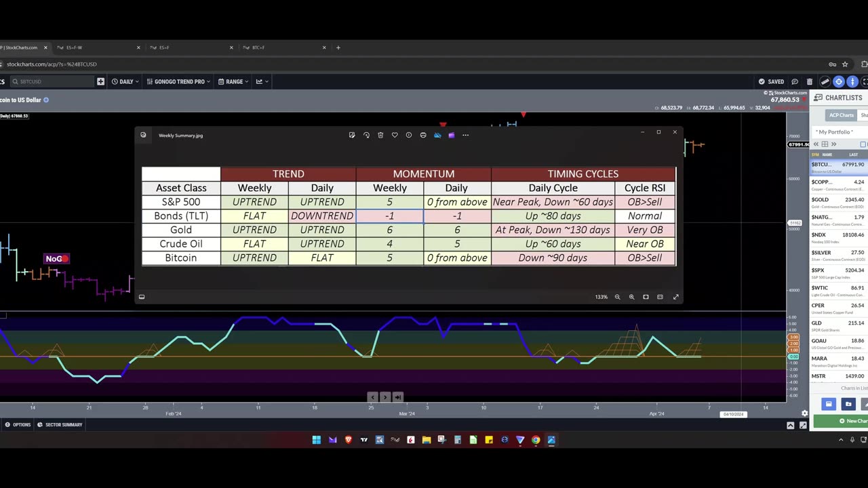
Task: Open the See more ellipsis menu in the viewer
Action: coord(465,135)
